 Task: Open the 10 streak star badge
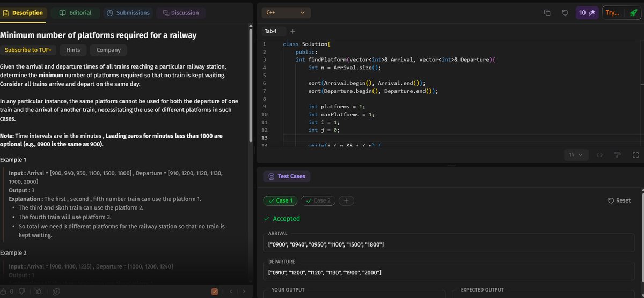tap(587, 13)
